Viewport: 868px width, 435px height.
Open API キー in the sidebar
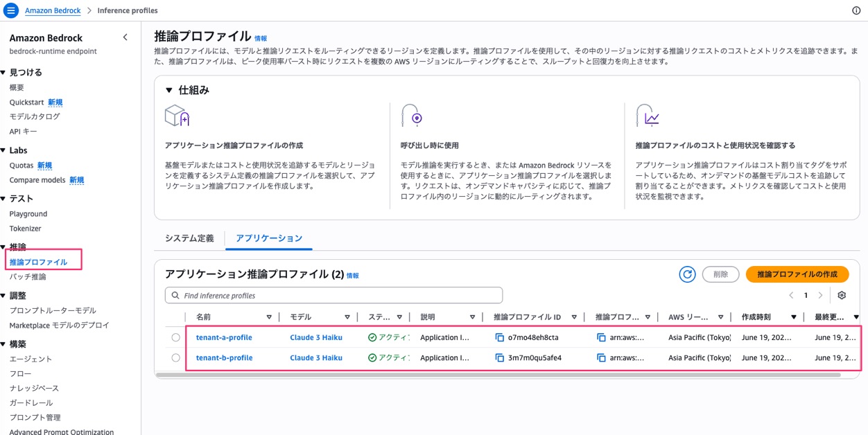(x=23, y=131)
